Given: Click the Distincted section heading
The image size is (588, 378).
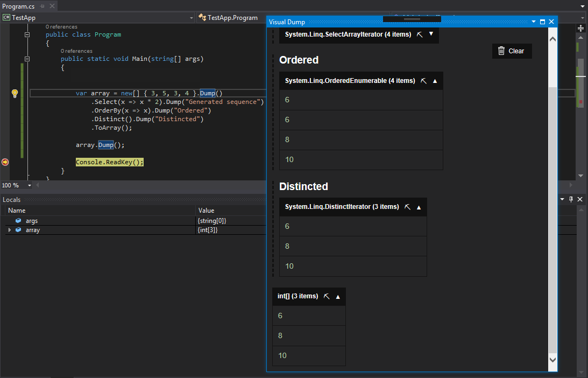Looking at the screenshot, I should [x=304, y=186].
